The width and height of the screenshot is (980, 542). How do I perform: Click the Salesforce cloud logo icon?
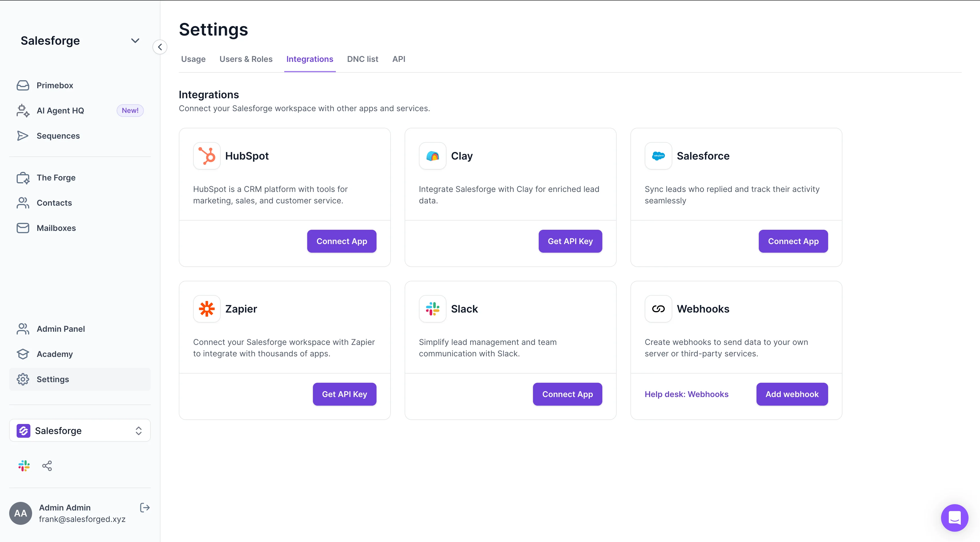pos(658,156)
